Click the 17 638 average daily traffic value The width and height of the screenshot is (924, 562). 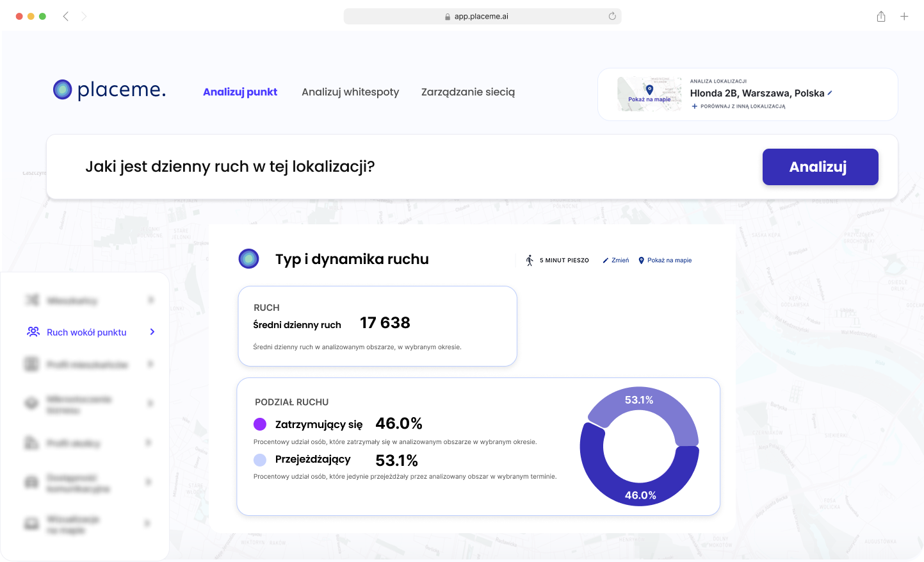(x=385, y=323)
